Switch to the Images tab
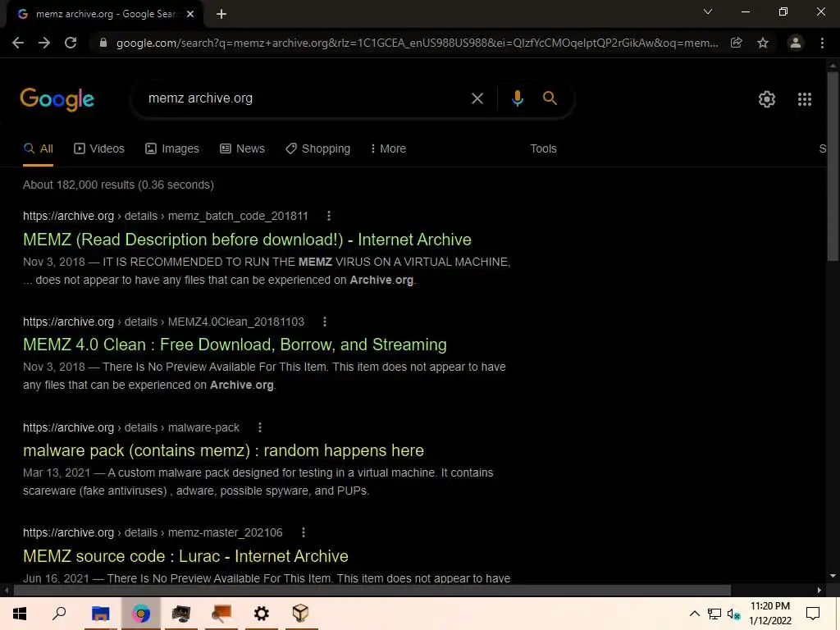 tap(172, 149)
